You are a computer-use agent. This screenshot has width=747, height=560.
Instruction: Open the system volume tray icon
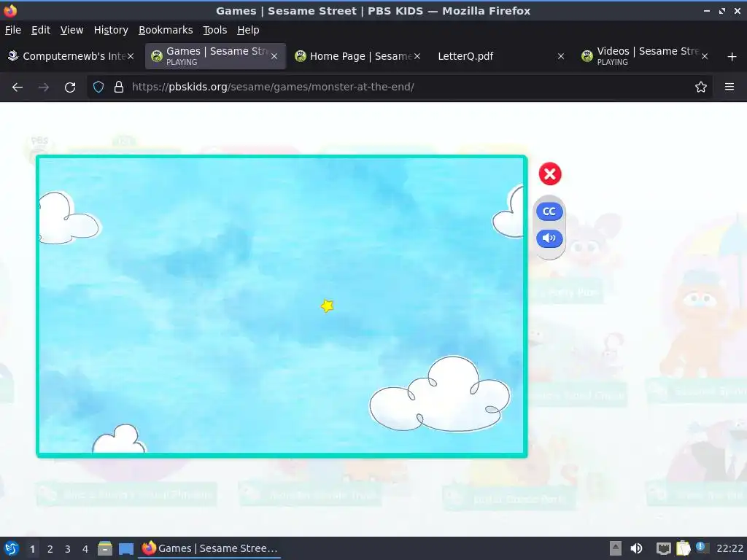tap(636, 548)
